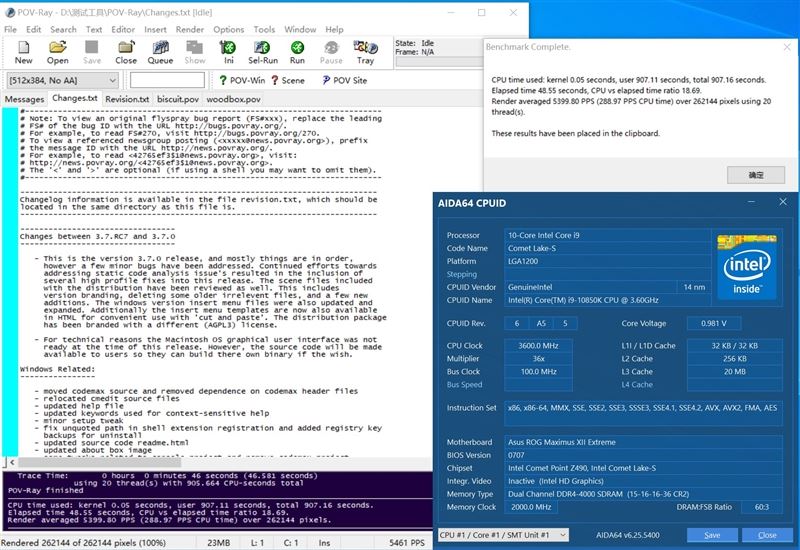Open the Tools menu
The image size is (800, 550).
(x=264, y=30)
